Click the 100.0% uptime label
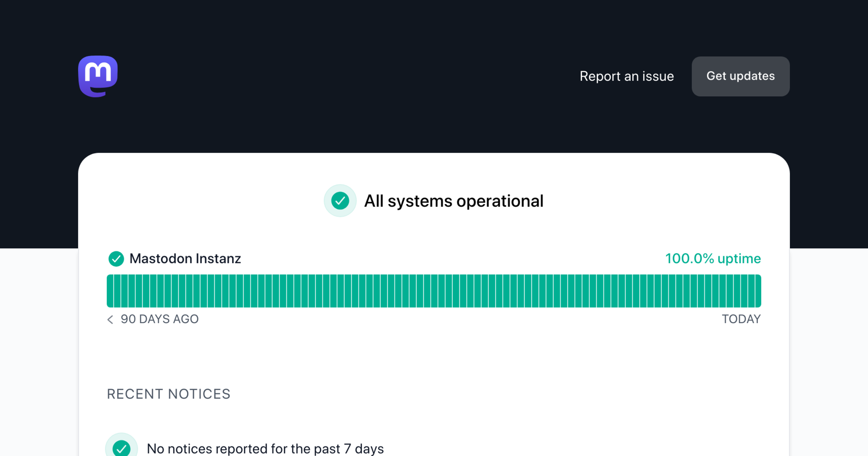 (x=713, y=259)
